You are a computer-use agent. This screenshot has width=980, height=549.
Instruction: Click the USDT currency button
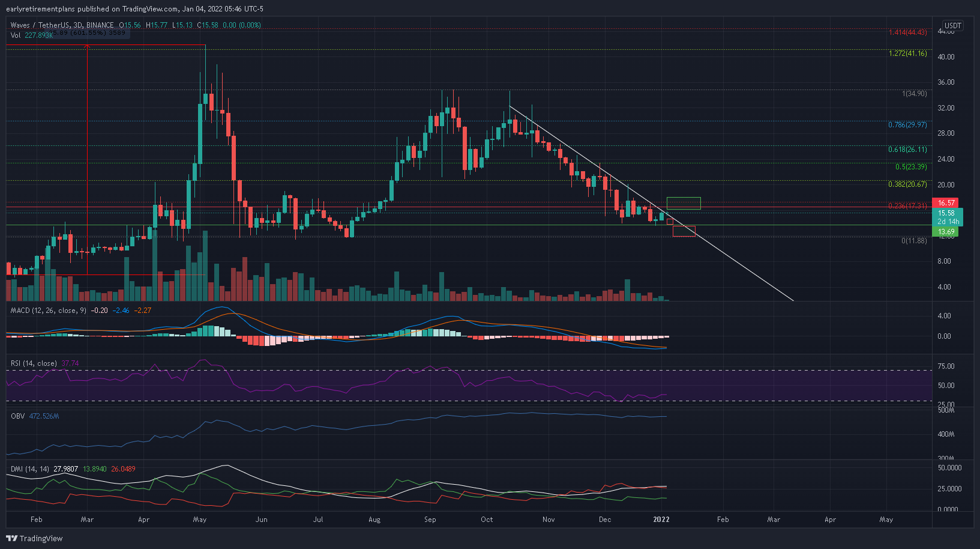(952, 26)
